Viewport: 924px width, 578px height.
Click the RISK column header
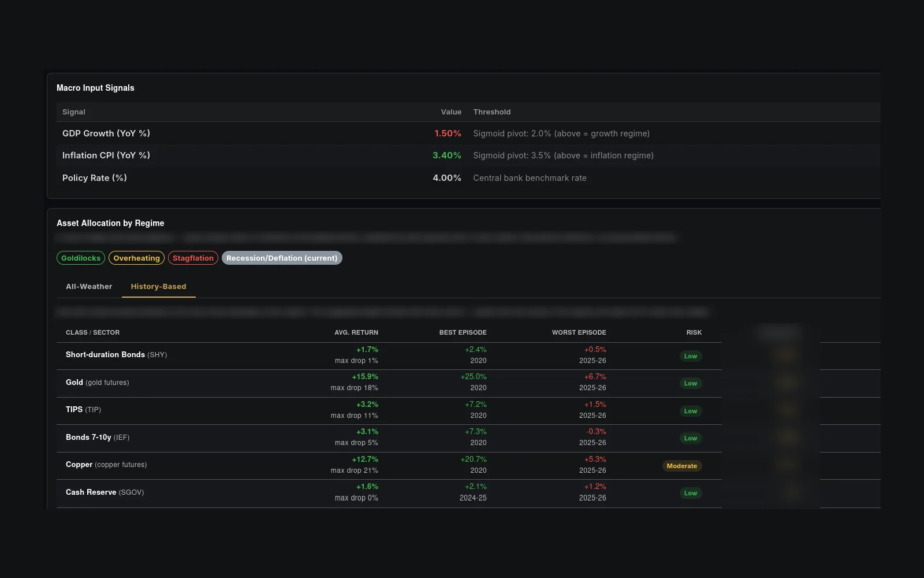click(694, 332)
